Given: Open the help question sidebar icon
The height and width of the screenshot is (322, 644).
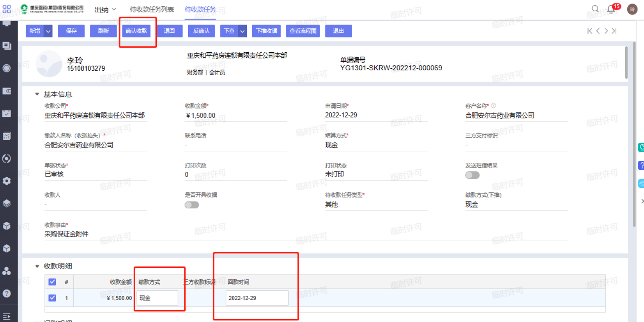Looking at the screenshot, I should click(7, 294).
